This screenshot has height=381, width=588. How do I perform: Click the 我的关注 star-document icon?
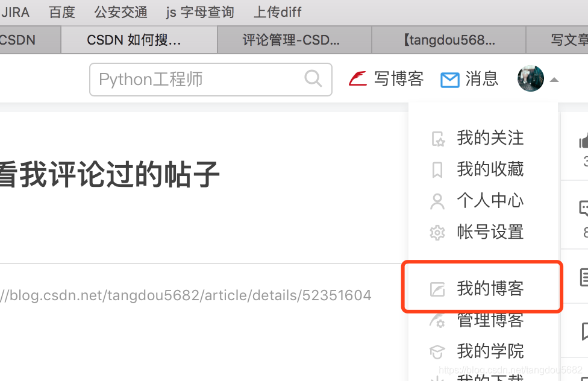pyautogui.click(x=437, y=139)
